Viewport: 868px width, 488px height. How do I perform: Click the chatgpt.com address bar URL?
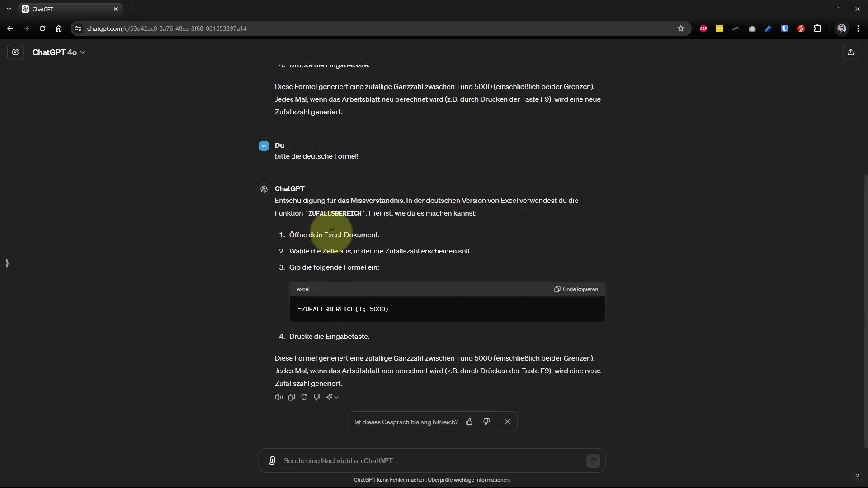pyautogui.click(x=167, y=28)
